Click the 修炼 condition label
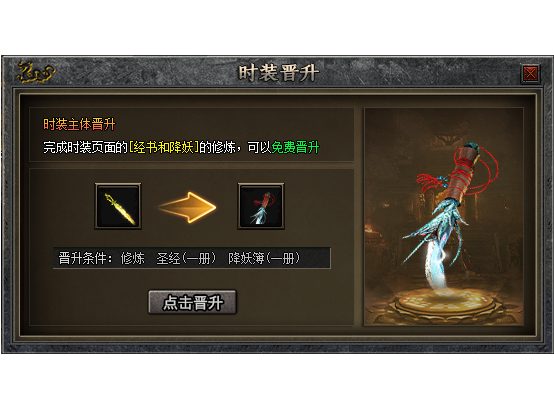The width and height of the screenshot is (554, 409). pyautogui.click(x=132, y=258)
